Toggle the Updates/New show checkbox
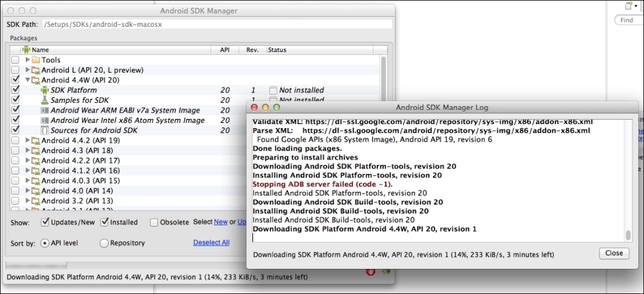Viewport: 644px width, 294px height. pos(46,222)
